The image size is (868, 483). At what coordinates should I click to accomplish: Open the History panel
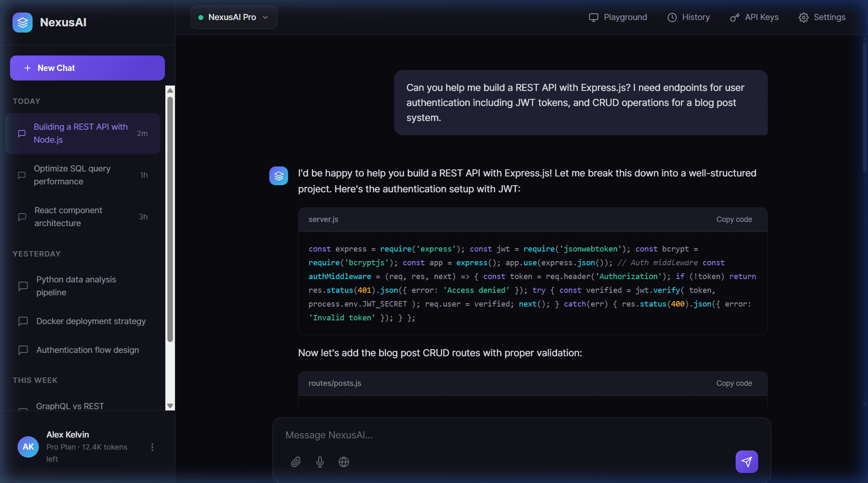688,17
